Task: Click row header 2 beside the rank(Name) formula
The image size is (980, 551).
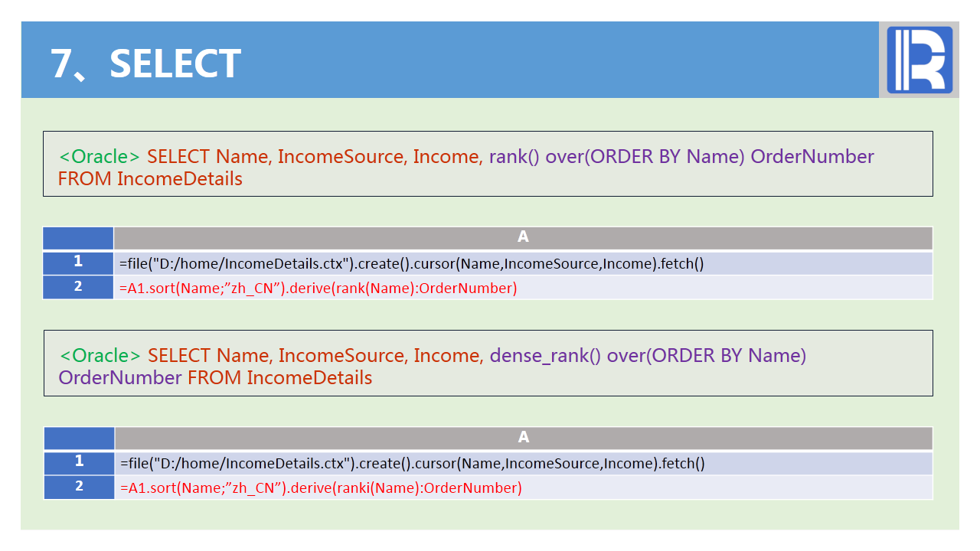Action: [x=78, y=288]
